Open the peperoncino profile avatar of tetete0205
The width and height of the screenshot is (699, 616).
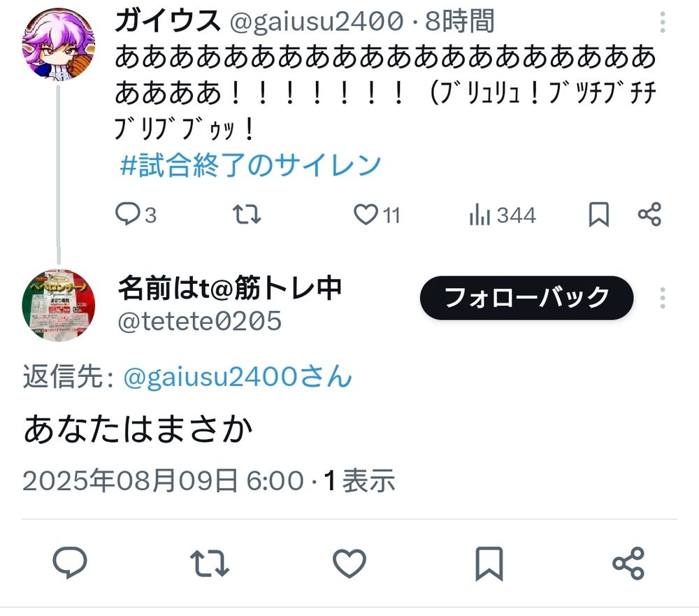click(59, 305)
